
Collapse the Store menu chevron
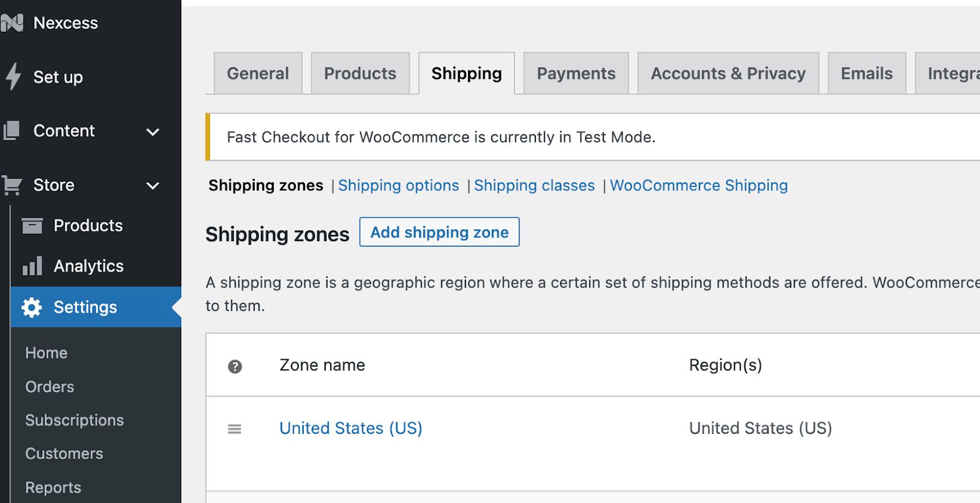(153, 185)
